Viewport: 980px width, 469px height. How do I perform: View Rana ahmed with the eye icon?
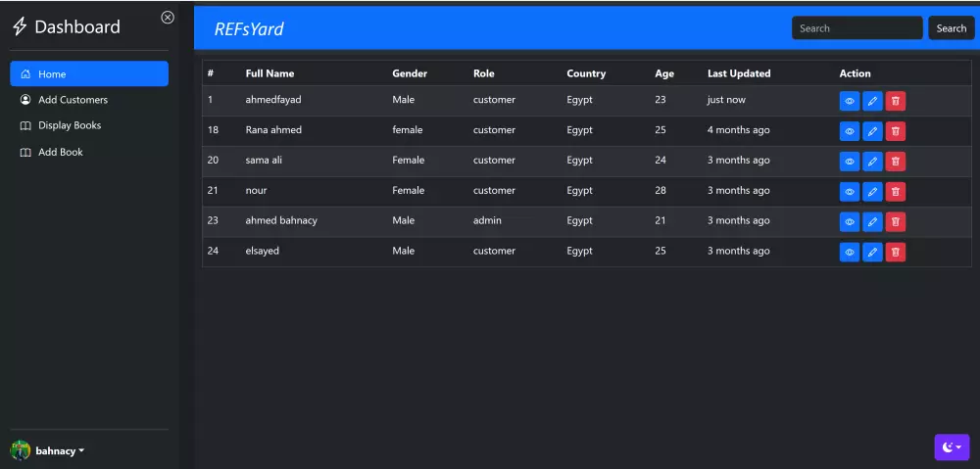[850, 131]
